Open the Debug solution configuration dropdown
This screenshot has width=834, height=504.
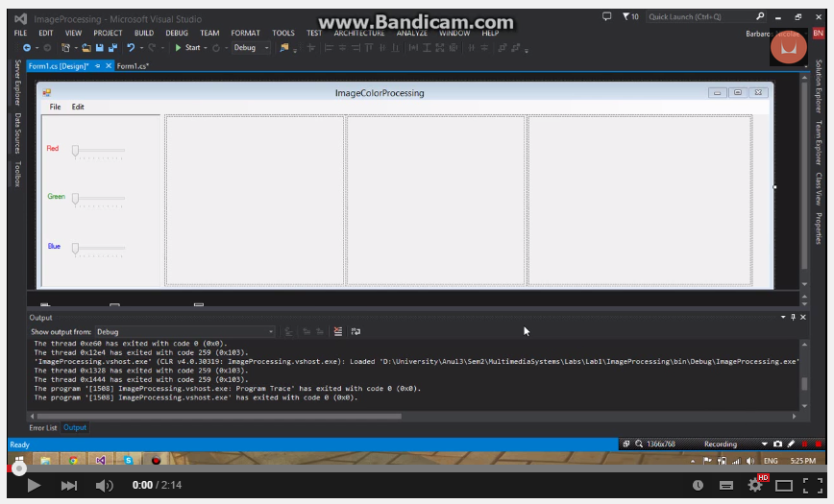pyautogui.click(x=251, y=48)
